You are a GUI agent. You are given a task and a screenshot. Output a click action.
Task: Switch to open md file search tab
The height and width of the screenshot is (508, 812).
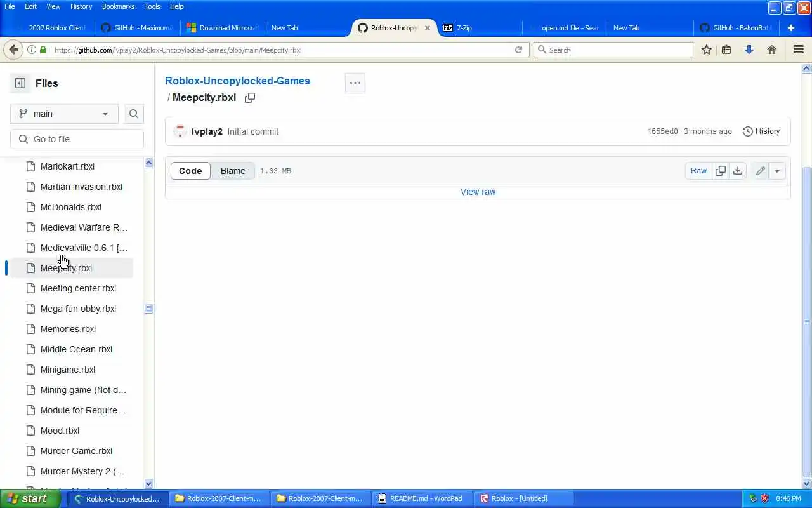click(x=565, y=28)
